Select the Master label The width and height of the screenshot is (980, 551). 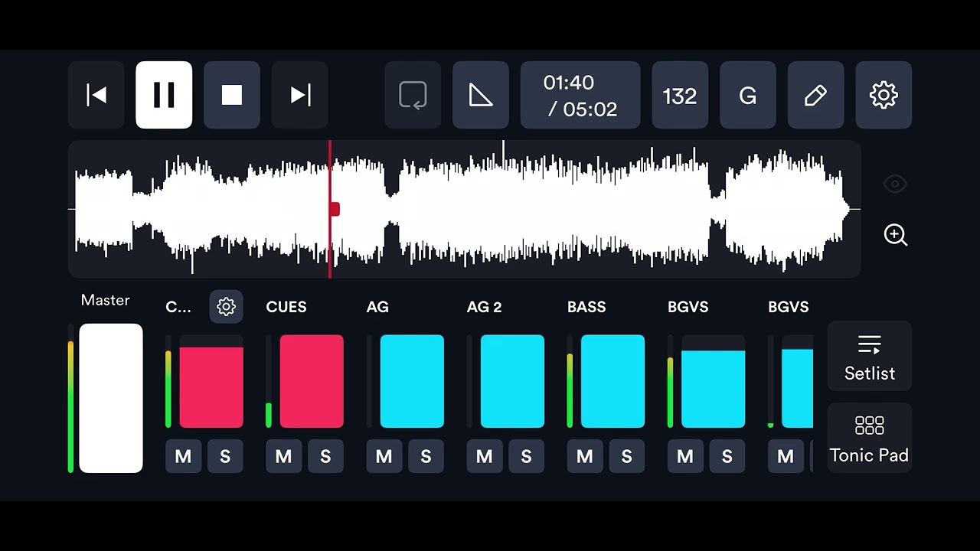[105, 300]
